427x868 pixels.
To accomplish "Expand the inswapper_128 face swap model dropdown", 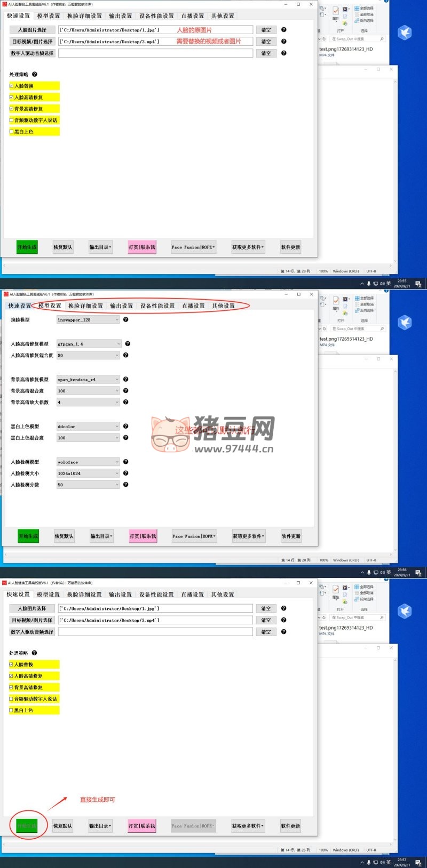I will coord(116,320).
